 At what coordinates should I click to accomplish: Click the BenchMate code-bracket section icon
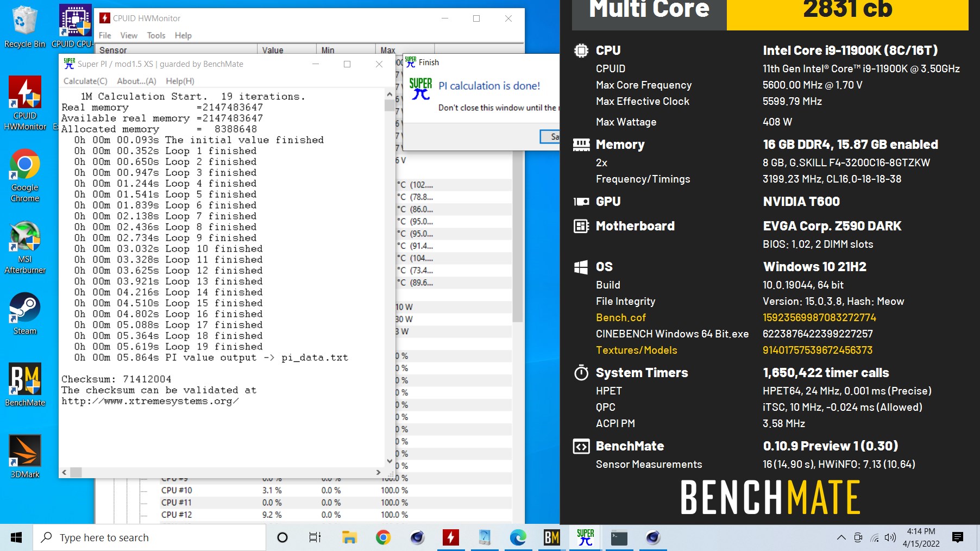pyautogui.click(x=581, y=446)
